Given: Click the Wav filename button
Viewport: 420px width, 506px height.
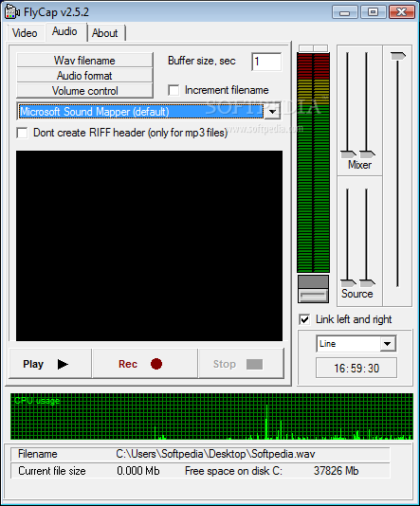Looking at the screenshot, I should coord(84,61).
